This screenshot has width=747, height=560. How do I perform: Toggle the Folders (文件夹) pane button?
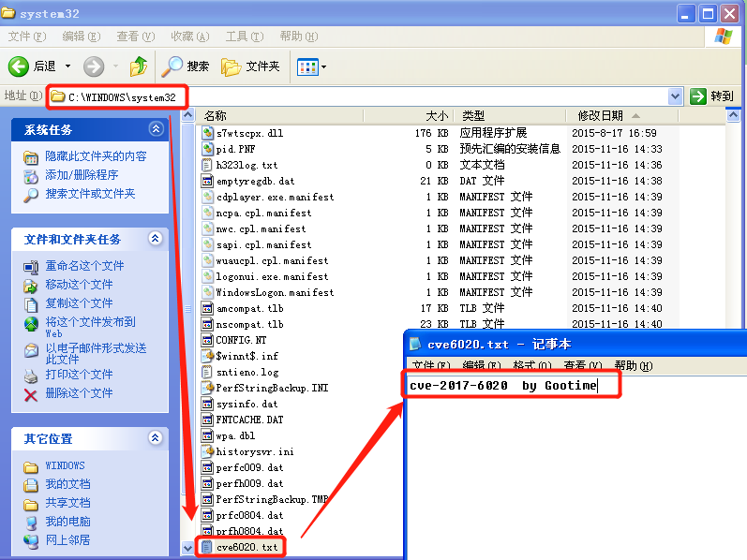[x=250, y=66]
